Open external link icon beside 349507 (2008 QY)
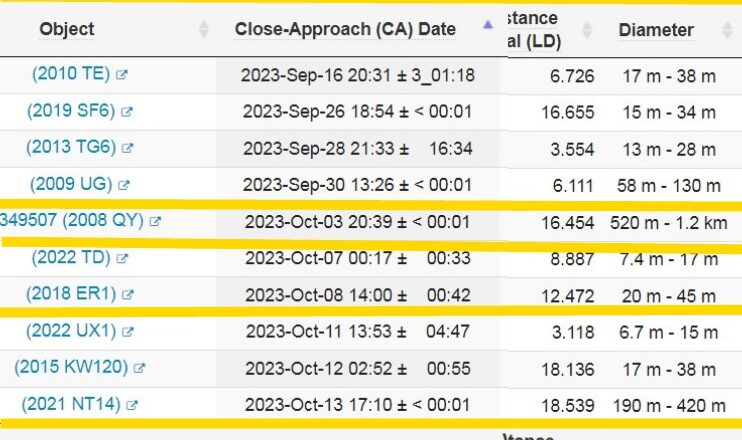 click(x=155, y=221)
